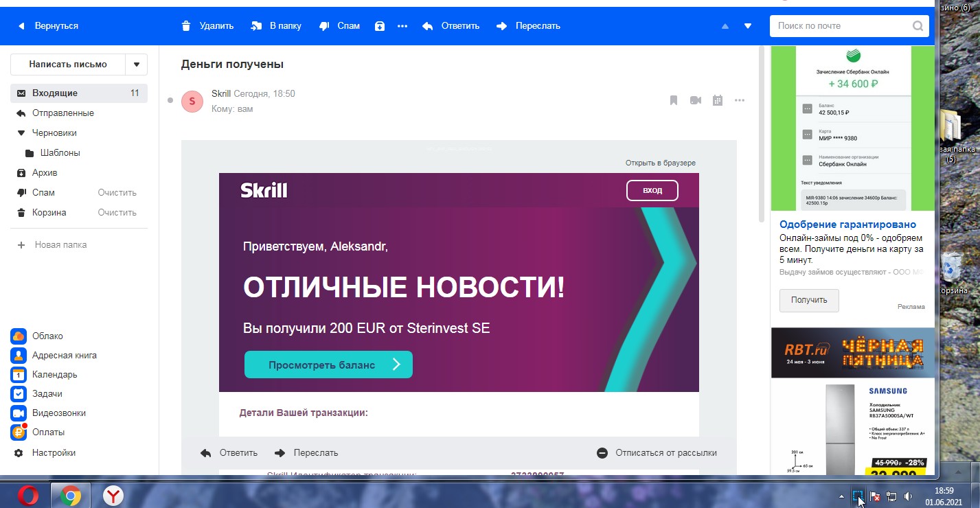Switch to Chrome on the taskbar
Viewport: 980px width, 508px height.
71,495
